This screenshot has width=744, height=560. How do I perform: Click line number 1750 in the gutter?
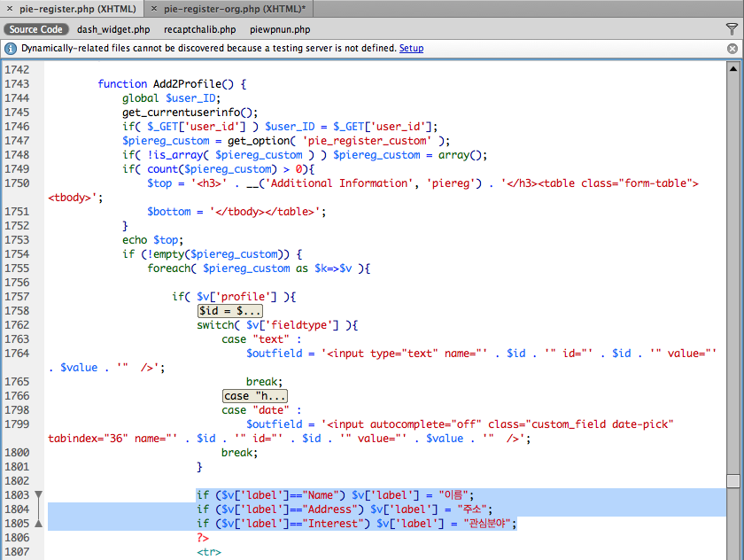point(17,183)
